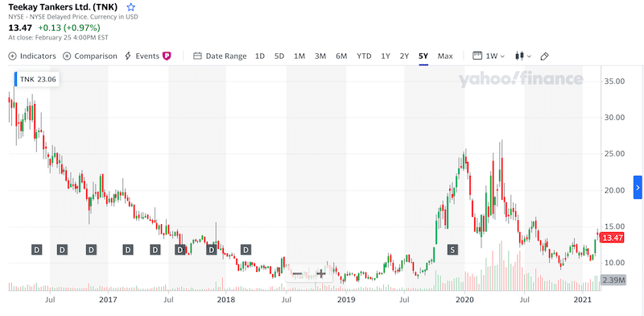This screenshot has height=316, width=644.
Task: Open the Date Range picker
Action: 220,56
